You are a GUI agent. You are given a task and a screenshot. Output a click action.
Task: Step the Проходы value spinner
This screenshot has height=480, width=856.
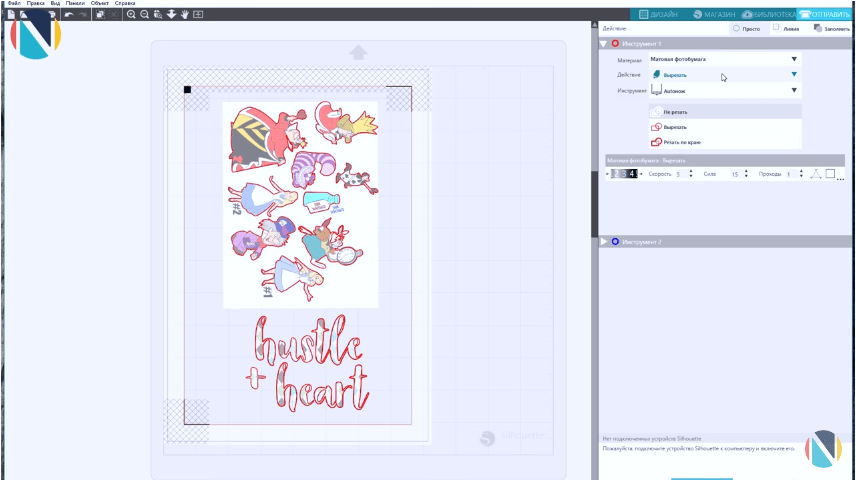pyautogui.click(x=801, y=174)
